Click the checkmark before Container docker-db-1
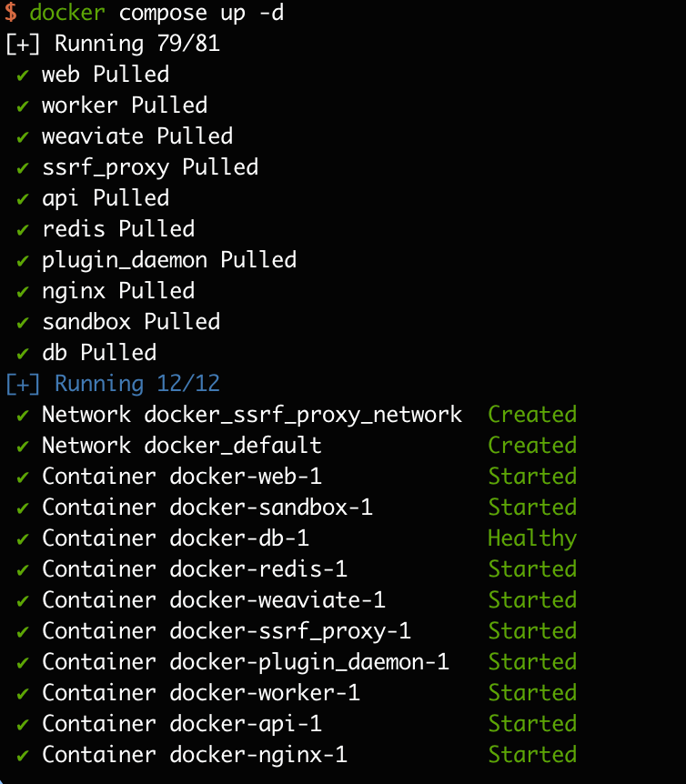Image resolution: width=686 pixels, height=784 pixels. pyautogui.click(x=23, y=538)
